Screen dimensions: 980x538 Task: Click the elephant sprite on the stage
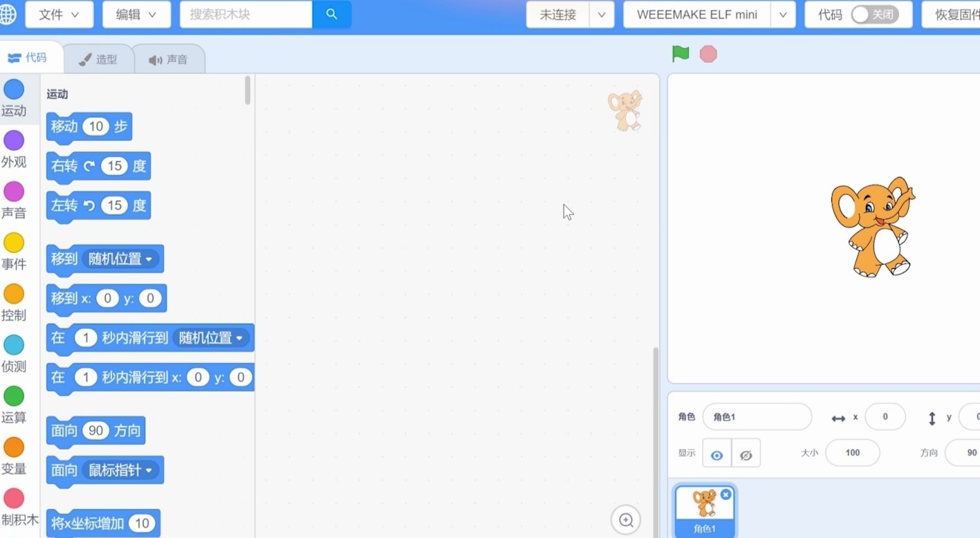(873, 227)
